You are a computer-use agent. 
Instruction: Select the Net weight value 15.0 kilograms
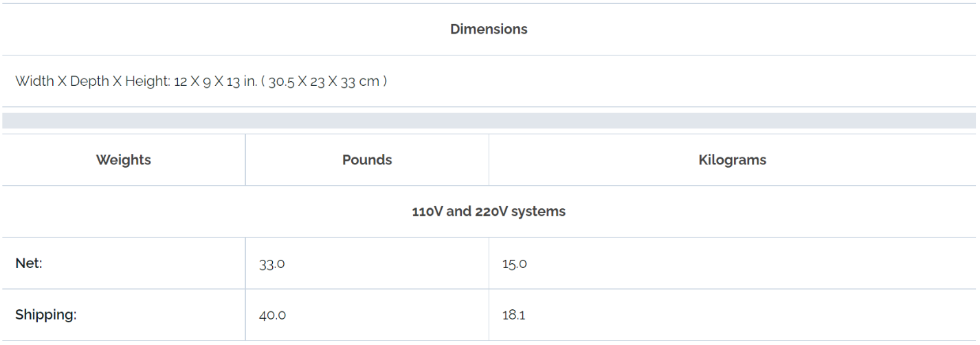515,264
